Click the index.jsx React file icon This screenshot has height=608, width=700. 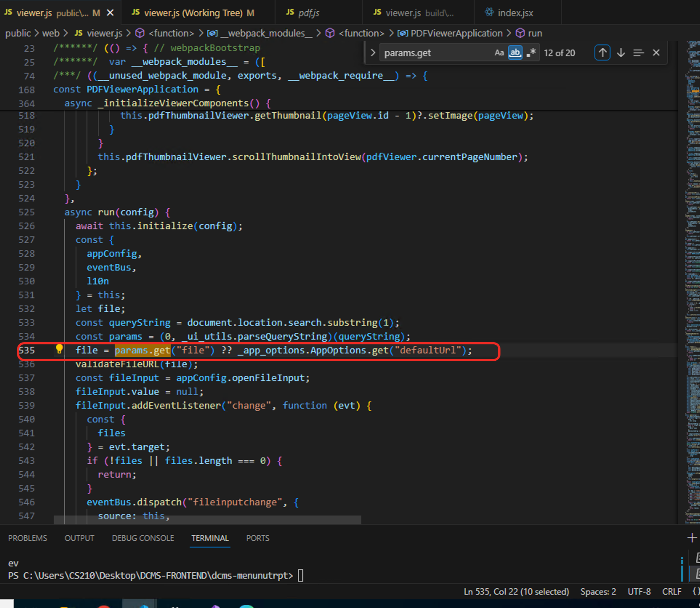point(489,13)
